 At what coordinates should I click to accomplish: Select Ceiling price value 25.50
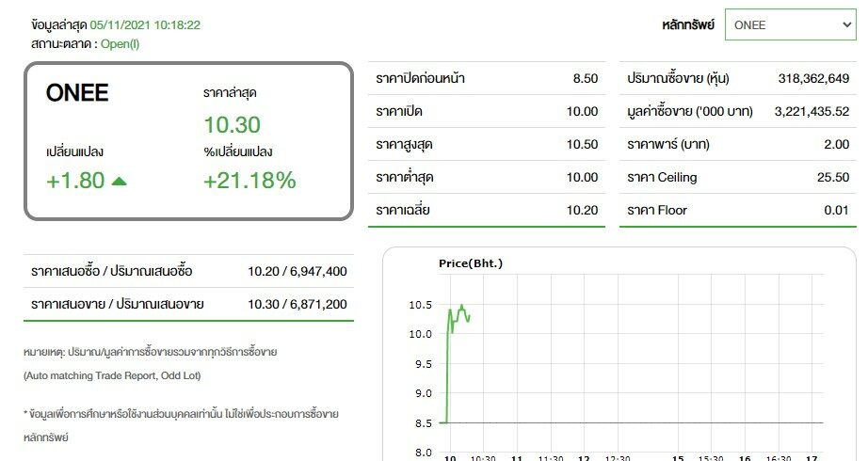click(833, 177)
